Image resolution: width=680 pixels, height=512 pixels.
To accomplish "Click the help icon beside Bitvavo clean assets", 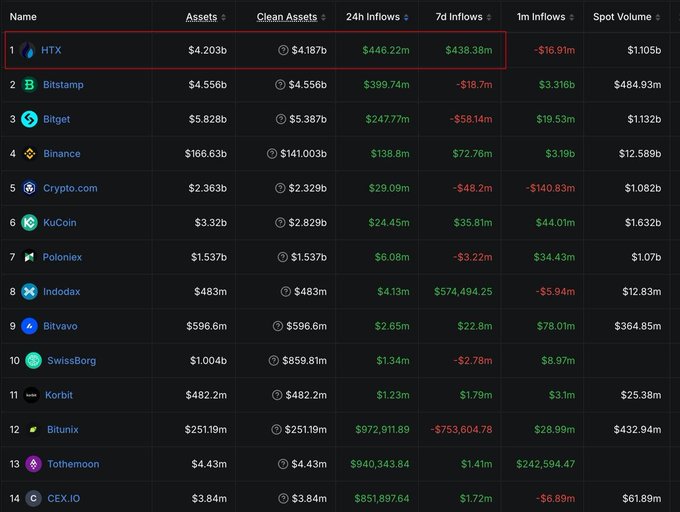I will (x=278, y=326).
